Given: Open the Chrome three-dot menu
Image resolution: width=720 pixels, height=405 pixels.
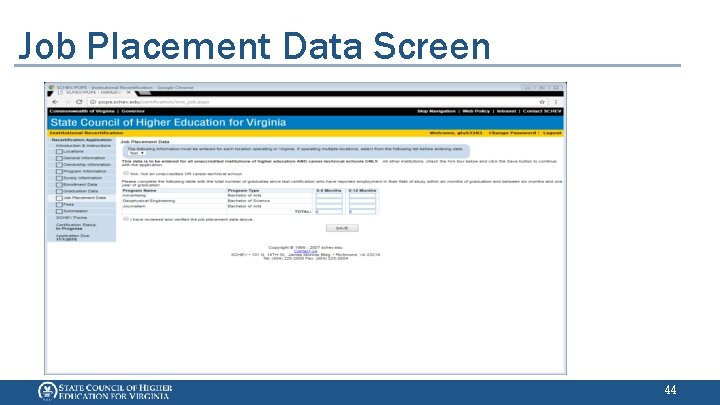Looking at the screenshot, I should [556, 102].
